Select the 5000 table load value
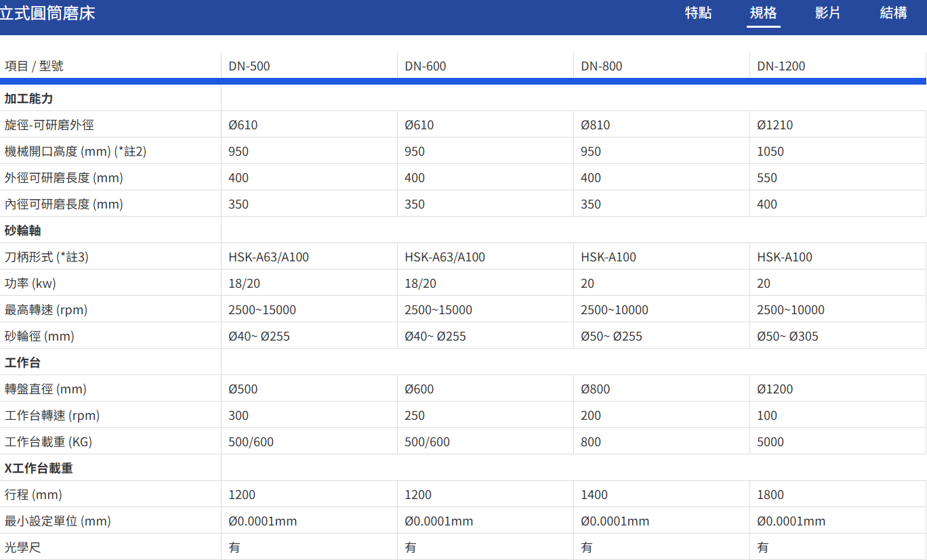Viewport: 927px width, 560px height. click(770, 442)
